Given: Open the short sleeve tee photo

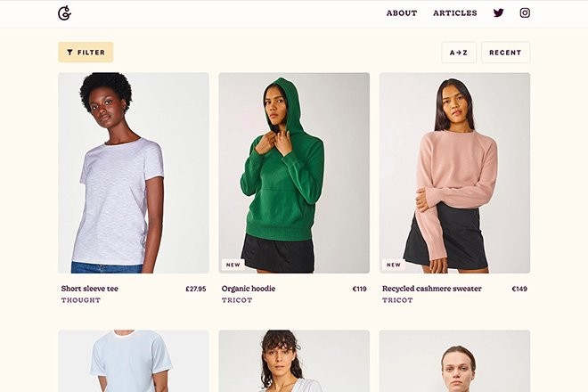Looking at the screenshot, I should coord(134,173).
